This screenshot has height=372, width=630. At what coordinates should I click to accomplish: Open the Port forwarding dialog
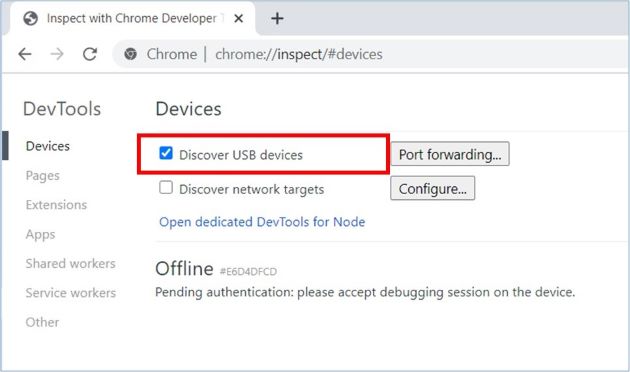point(450,154)
